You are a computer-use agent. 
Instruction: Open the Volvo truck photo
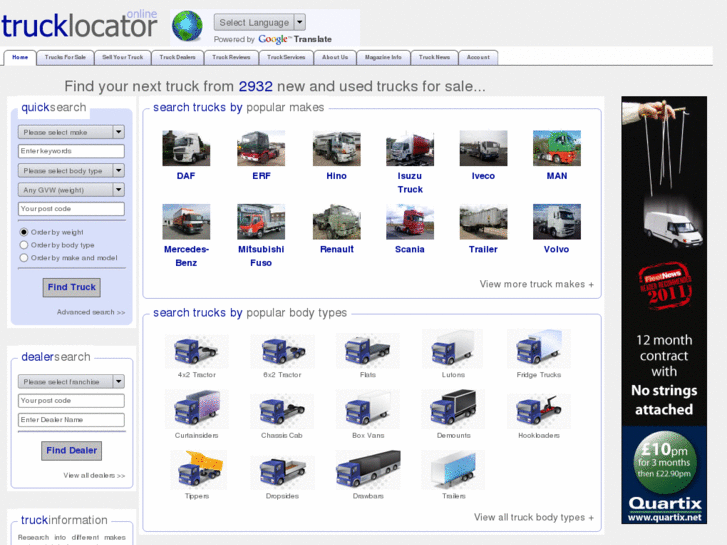(557, 222)
